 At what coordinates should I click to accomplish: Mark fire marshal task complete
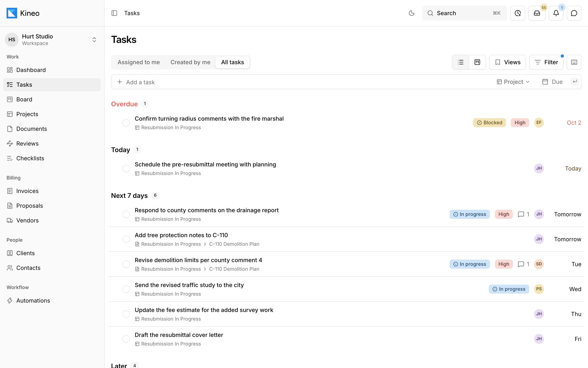(x=126, y=123)
